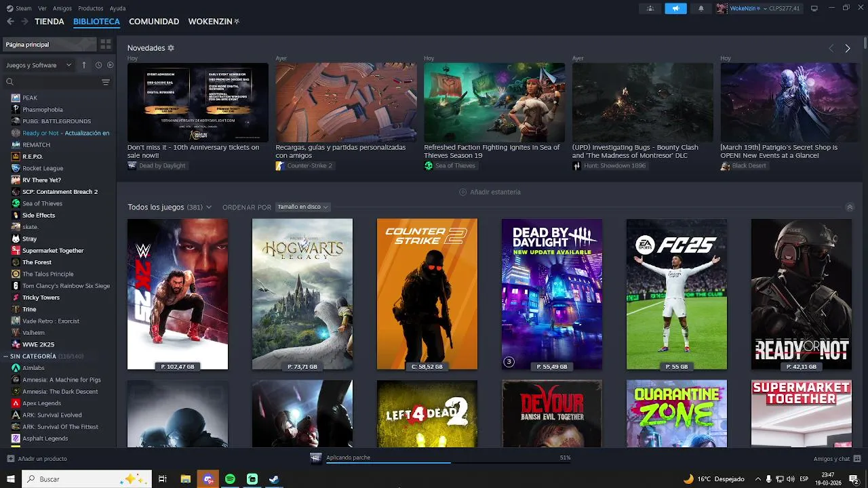
Task: Go to the COMUNIDAD tab
Action: (x=154, y=22)
